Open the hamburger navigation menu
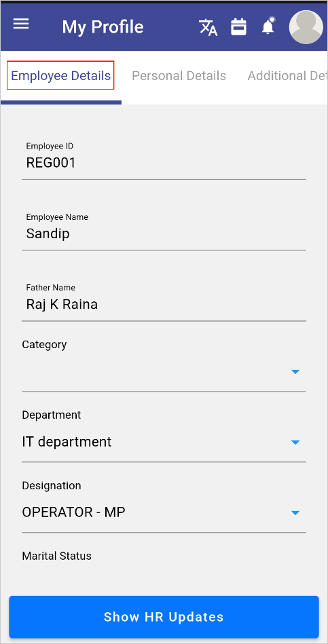This screenshot has width=328, height=644. click(x=21, y=24)
